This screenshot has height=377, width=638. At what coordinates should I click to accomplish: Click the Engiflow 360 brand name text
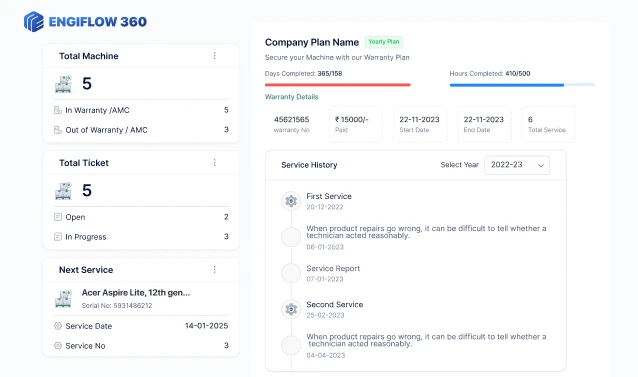98,22
